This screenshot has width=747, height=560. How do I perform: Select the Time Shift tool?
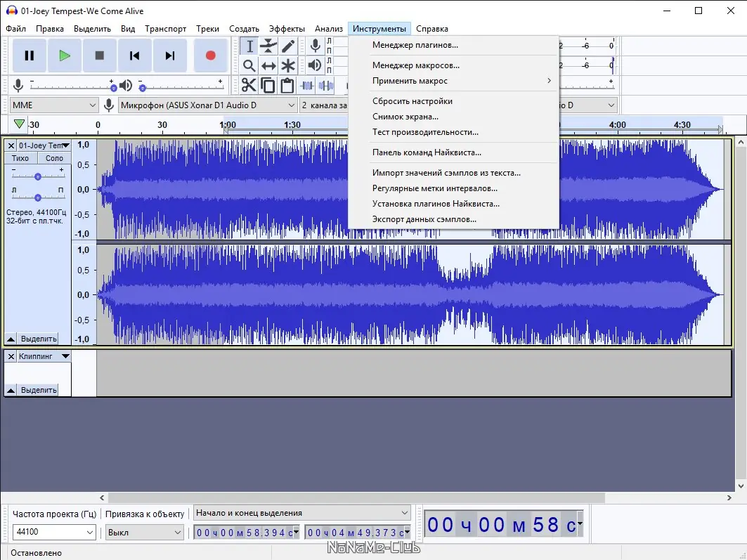click(268, 66)
